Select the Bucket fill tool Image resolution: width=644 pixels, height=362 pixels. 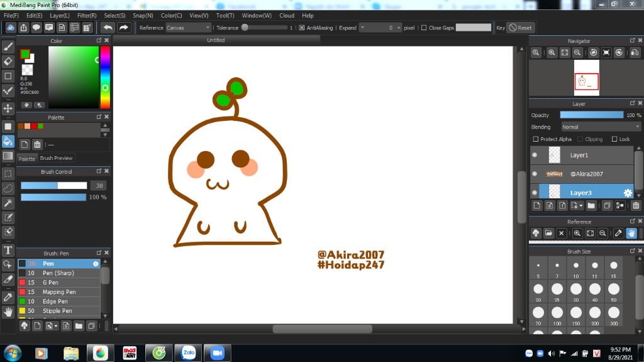(x=8, y=141)
